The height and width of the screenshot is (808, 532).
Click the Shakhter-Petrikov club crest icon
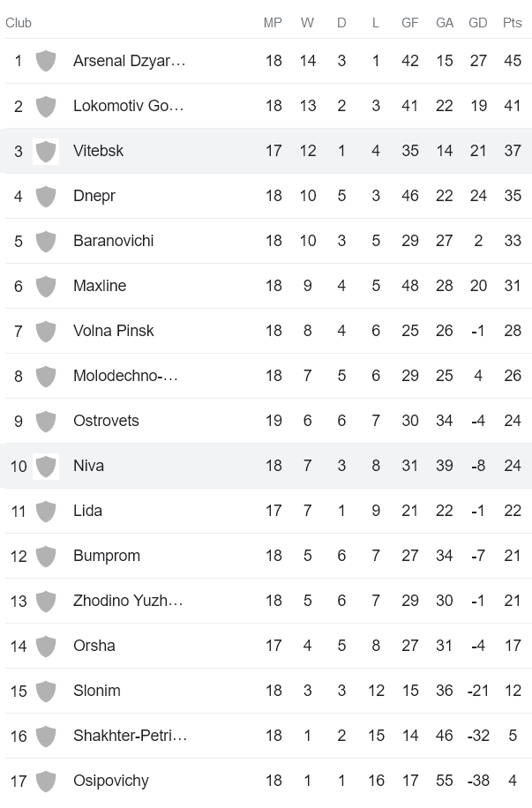(46, 736)
